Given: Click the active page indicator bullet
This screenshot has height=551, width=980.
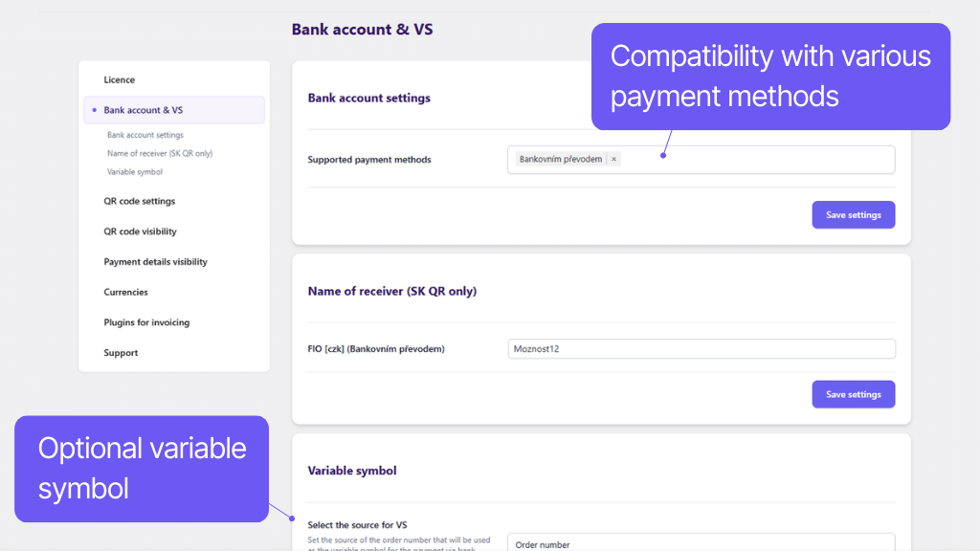Looking at the screenshot, I should pos(93,109).
